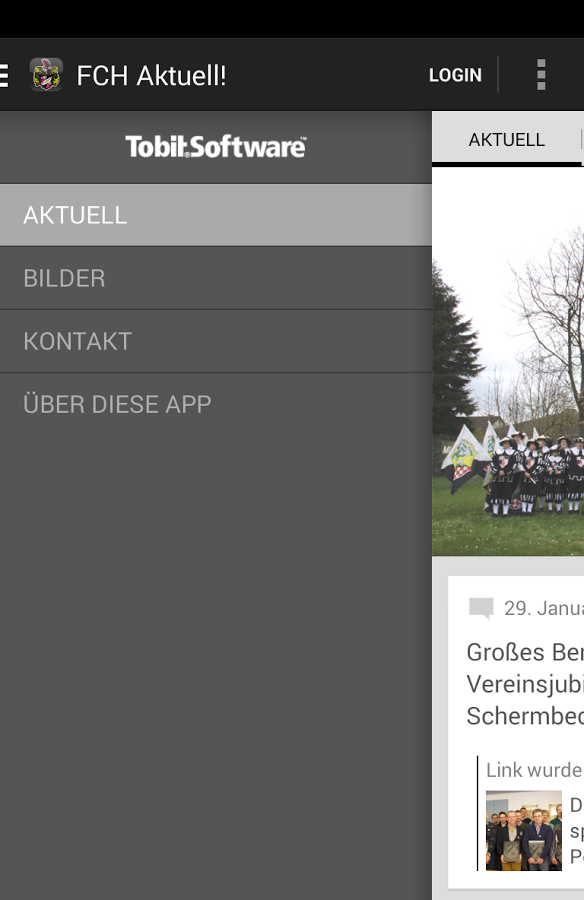
Task: Tap the link preview description text
Action: tap(577, 831)
